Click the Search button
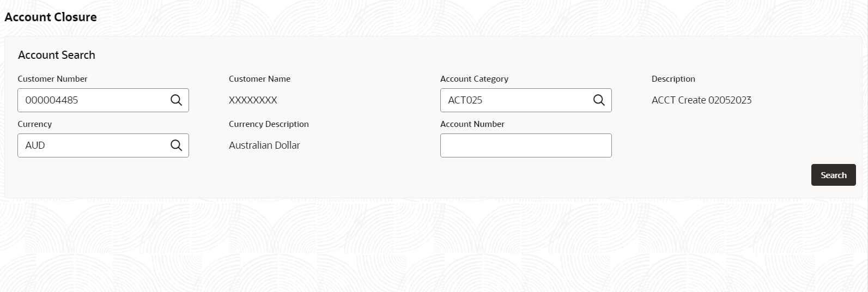Screen dimensions: 868x292 [833, 175]
